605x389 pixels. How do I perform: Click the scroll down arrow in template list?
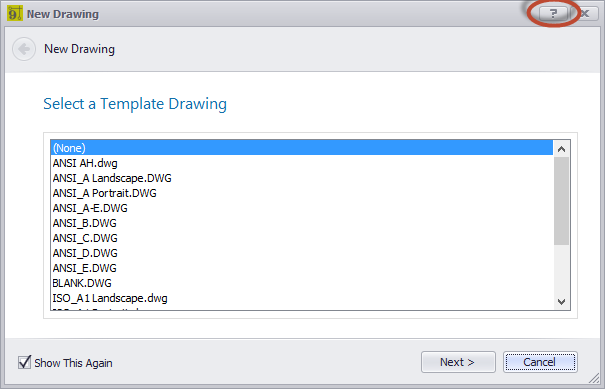tap(561, 301)
